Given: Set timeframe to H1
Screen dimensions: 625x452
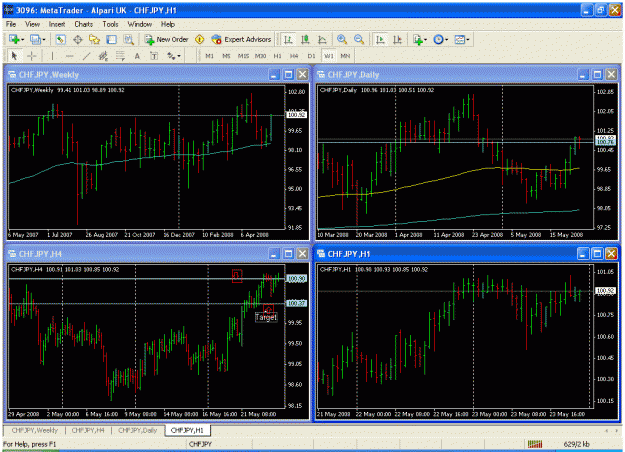Looking at the screenshot, I should coord(277,56).
